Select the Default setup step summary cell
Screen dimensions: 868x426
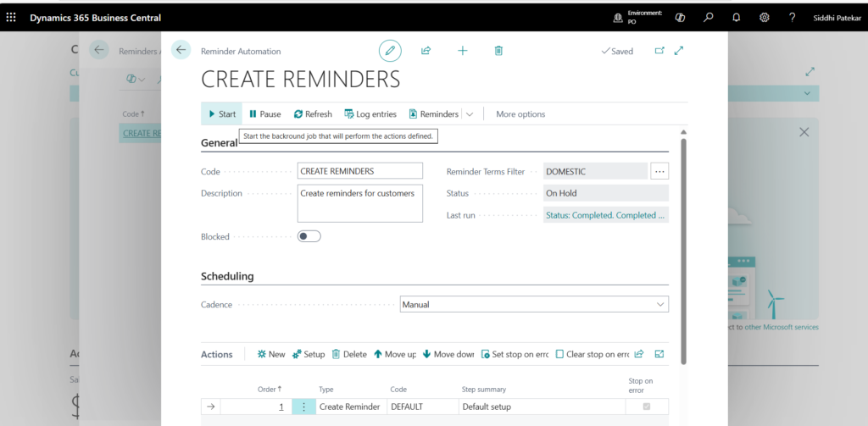pos(542,407)
